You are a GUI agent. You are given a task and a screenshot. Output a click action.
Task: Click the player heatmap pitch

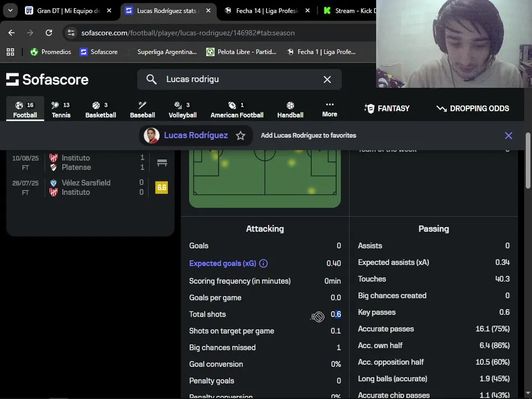[265, 178]
